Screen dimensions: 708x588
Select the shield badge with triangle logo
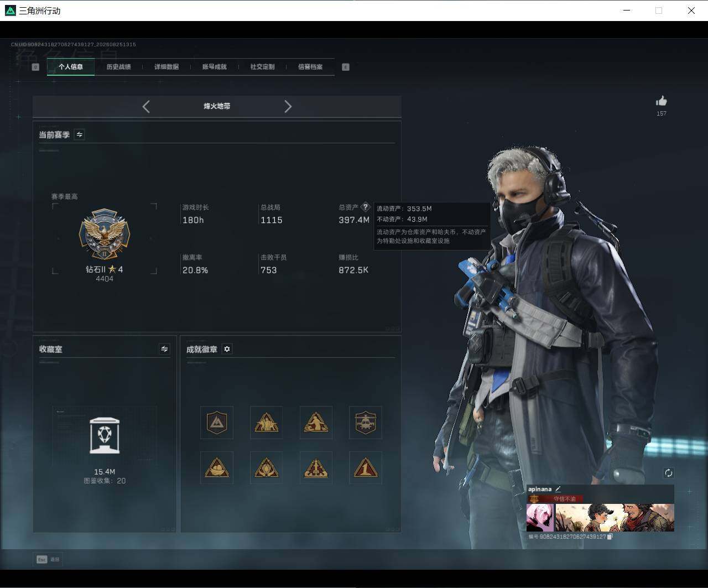point(217,423)
